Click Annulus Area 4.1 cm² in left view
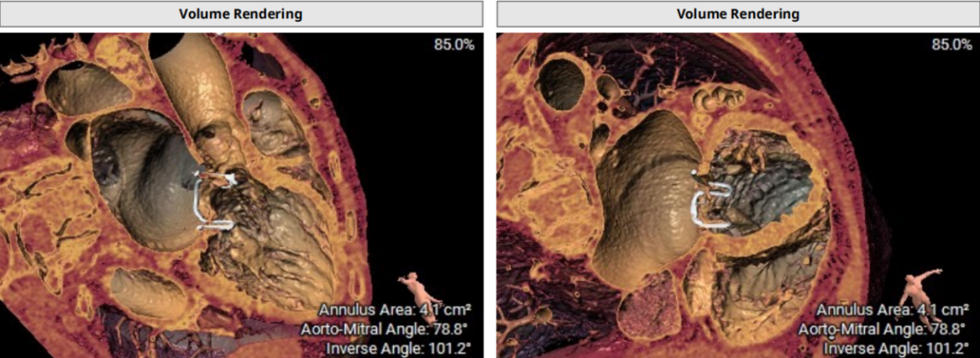The width and height of the screenshot is (980, 358). tap(396, 309)
